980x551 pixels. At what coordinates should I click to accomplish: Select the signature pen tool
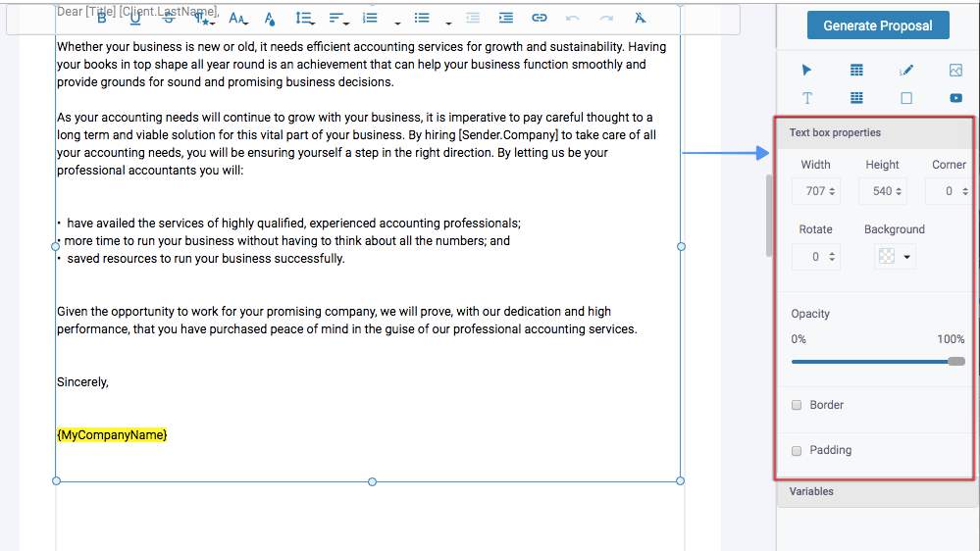pos(906,70)
